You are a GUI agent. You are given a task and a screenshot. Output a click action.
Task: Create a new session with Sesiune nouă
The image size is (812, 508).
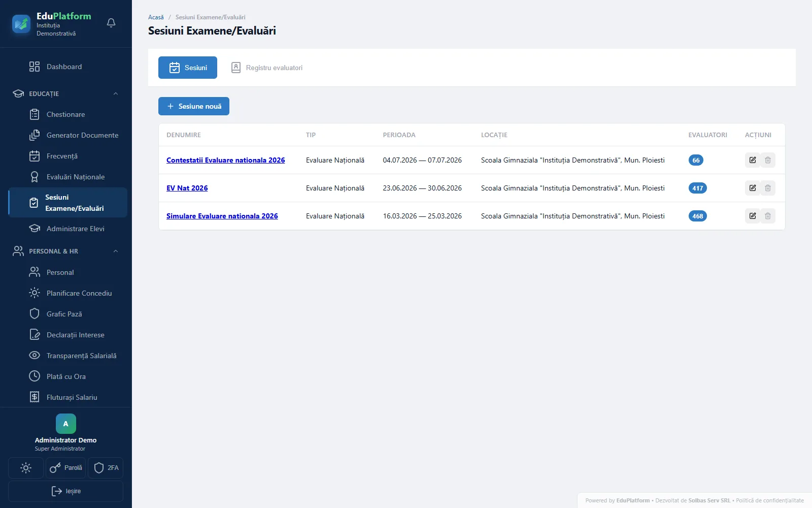(x=194, y=106)
